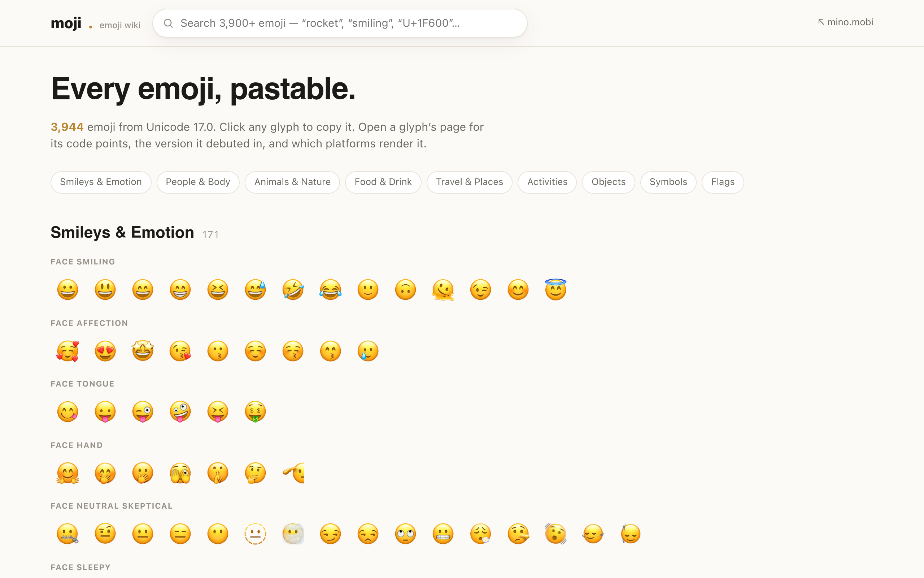Copy the star-struck emoji
The width and height of the screenshot is (924, 578).
[x=143, y=351]
